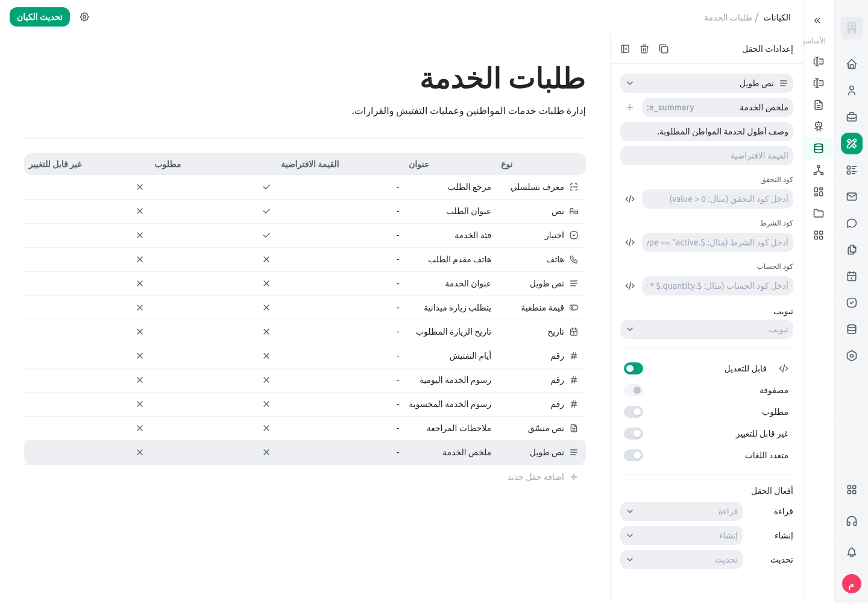
Task: Open the قراءة action dropdown
Action: click(x=681, y=511)
